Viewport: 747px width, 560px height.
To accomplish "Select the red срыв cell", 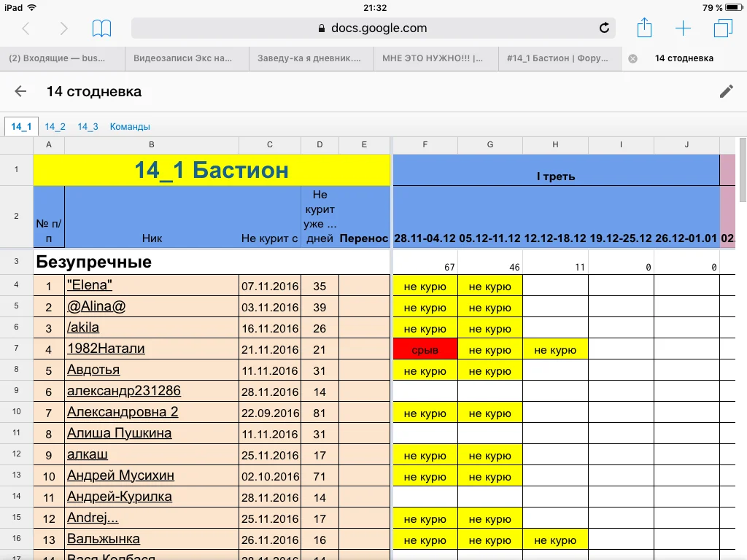I will pos(425,349).
